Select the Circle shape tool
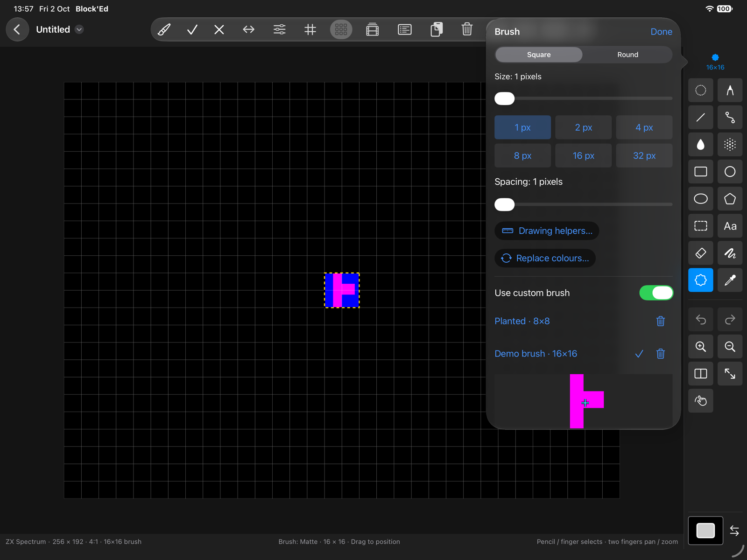The image size is (747, 560). (x=730, y=172)
